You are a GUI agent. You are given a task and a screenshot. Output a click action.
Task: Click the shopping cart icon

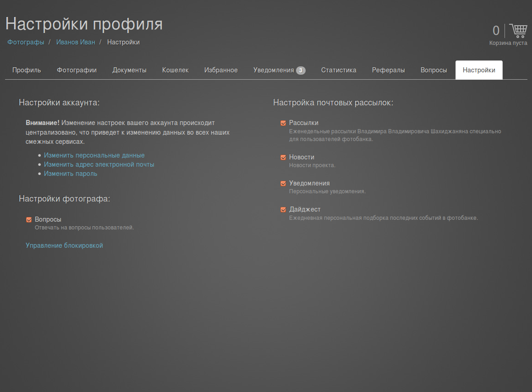[518, 31]
